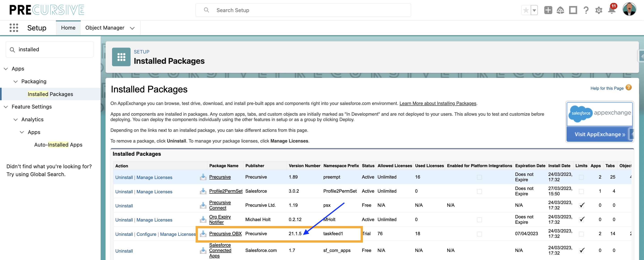Open the Salesforce Connected Apps package link

pyautogui.click(x=220, y=251)
